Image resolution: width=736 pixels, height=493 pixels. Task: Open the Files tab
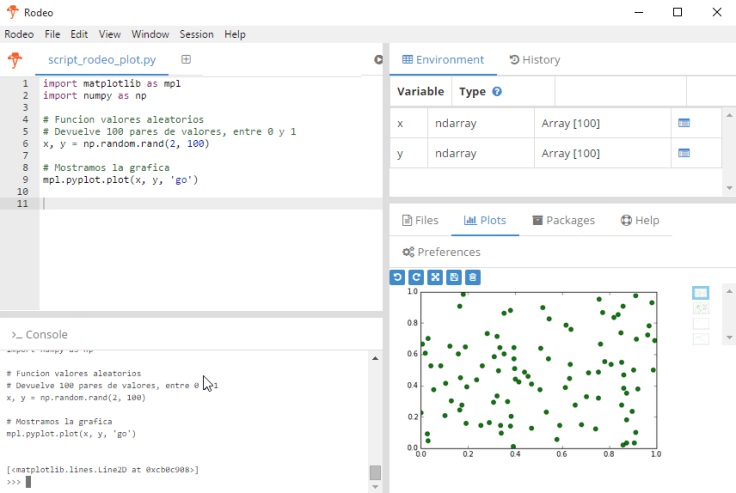(420, 220)
